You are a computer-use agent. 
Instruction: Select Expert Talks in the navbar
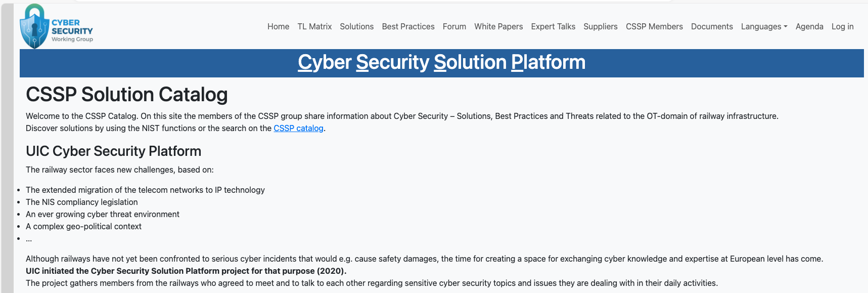coord(553,26)
